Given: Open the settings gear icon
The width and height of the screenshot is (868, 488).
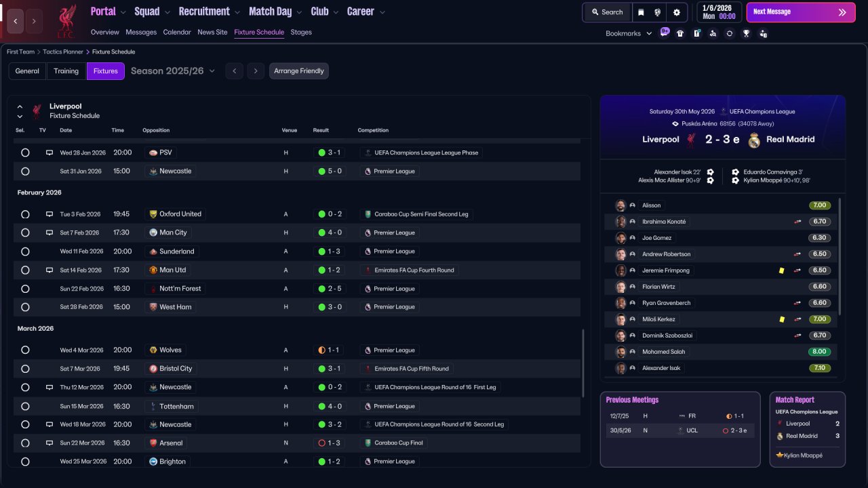Looking at the screenshot, I should coord(676,12).
